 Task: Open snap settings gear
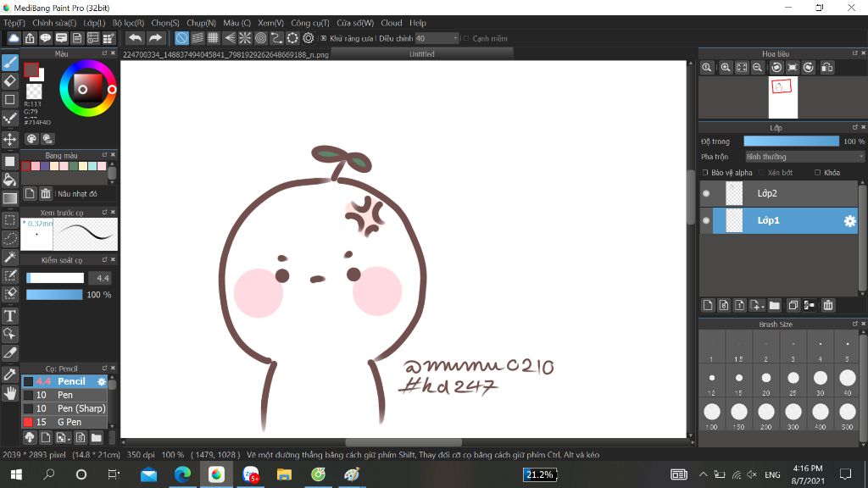309,38
